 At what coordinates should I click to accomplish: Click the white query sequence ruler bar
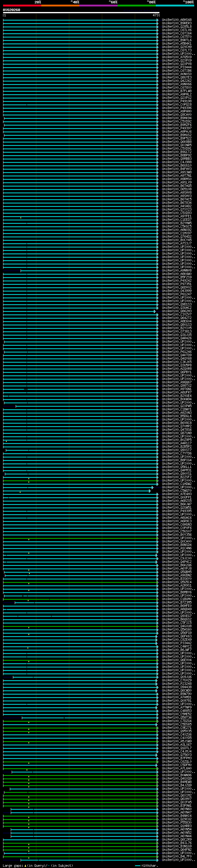[x=81, y=13]
